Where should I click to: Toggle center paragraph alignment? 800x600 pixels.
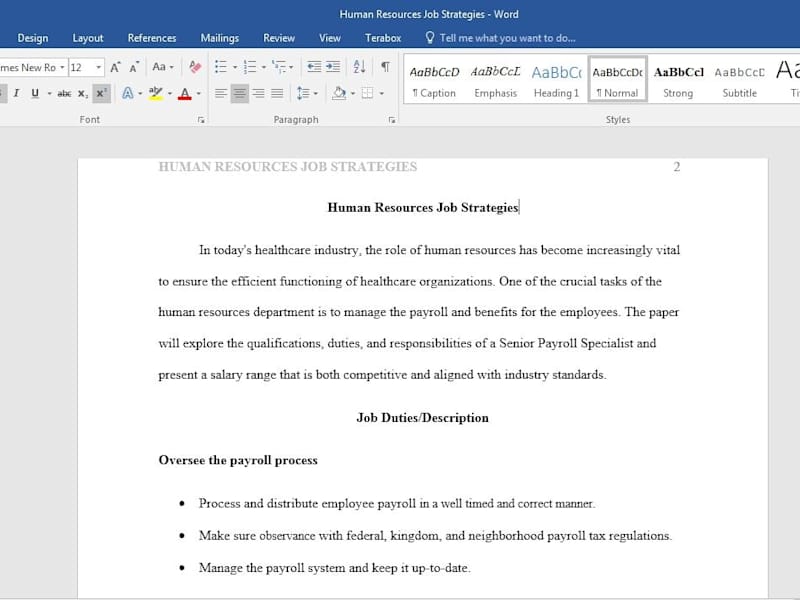coord(240,93)
